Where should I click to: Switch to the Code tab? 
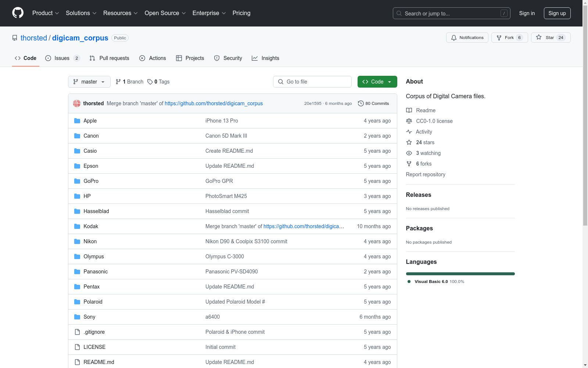click(x=26, y=58)
